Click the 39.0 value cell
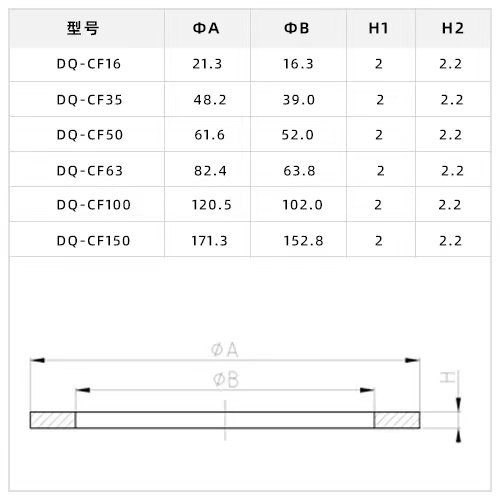The image size is (500, 500). click(299, 100)
